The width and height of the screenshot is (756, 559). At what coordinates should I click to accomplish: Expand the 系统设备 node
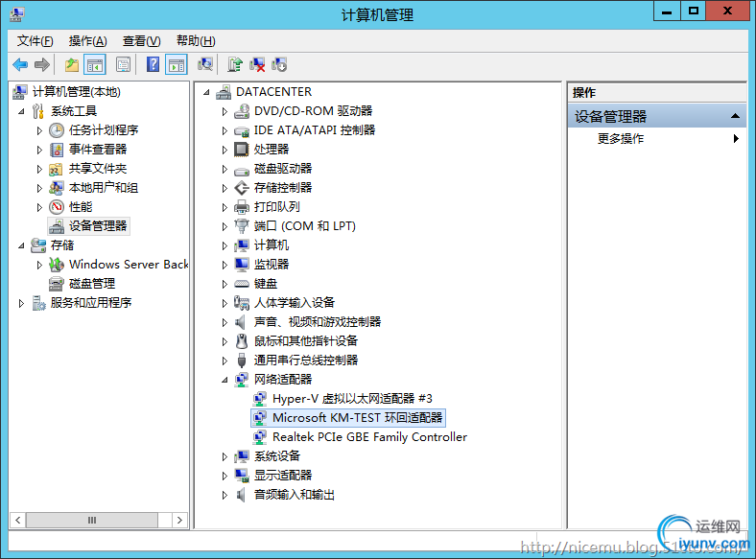[x=224, y=456]
